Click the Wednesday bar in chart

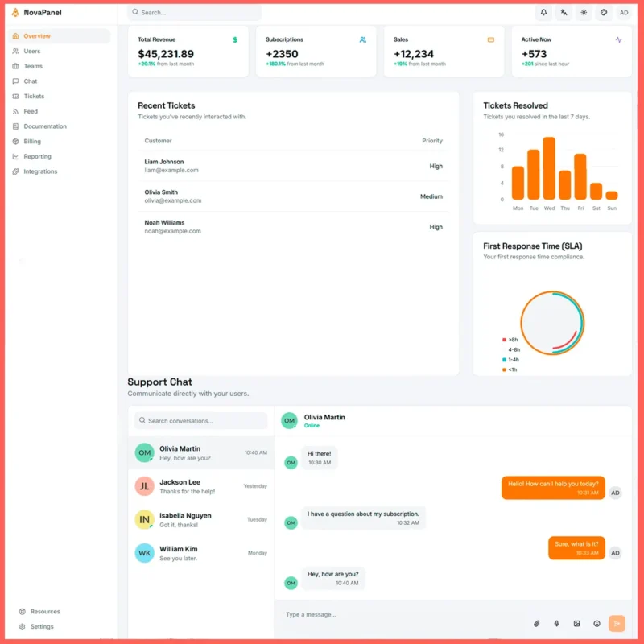(x=549, y=169)
